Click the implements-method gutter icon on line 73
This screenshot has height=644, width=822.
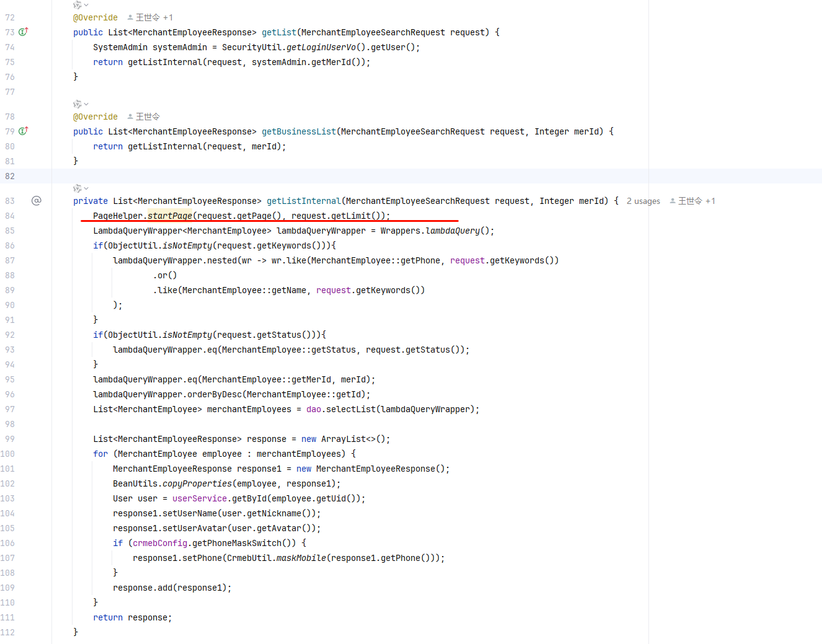coord(24,32)
